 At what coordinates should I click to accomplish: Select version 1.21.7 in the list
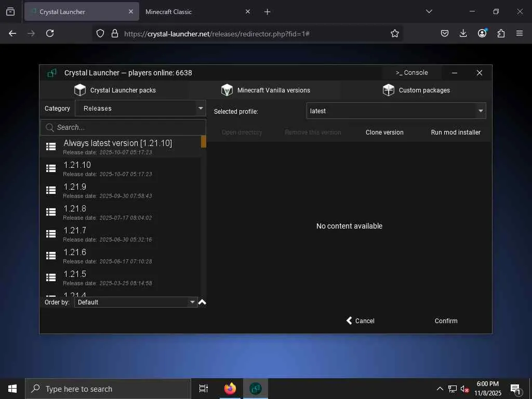121,234
